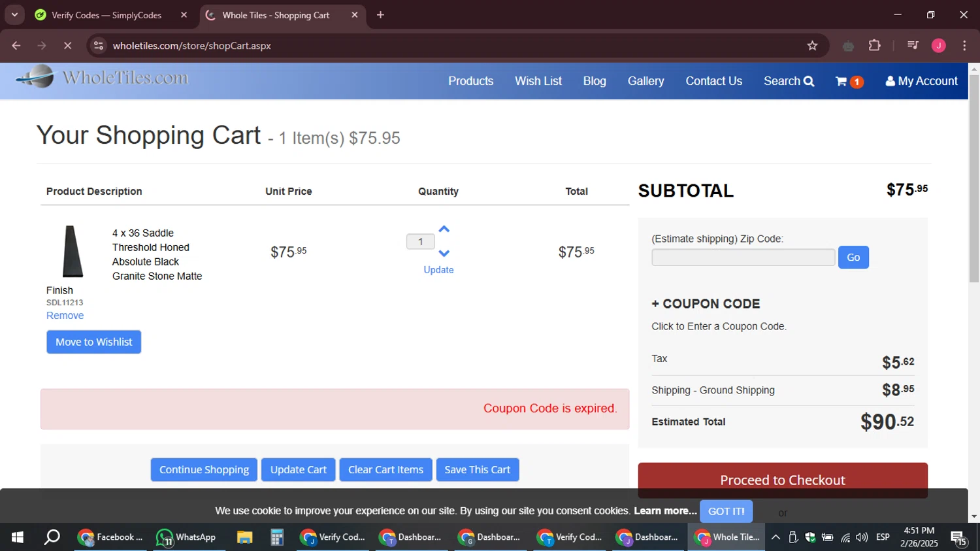
Task: Open Windows taskbar search
Action: (52, 537)
